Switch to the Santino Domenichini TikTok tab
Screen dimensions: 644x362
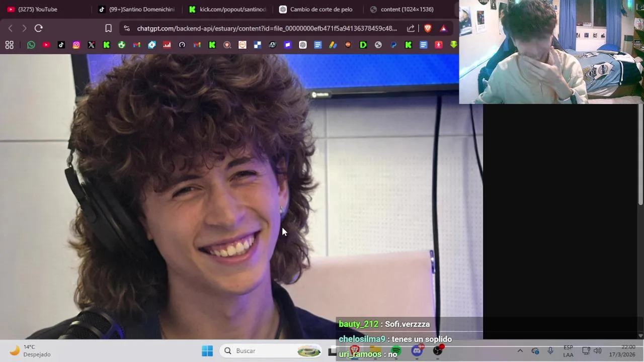tap(136, 9)
